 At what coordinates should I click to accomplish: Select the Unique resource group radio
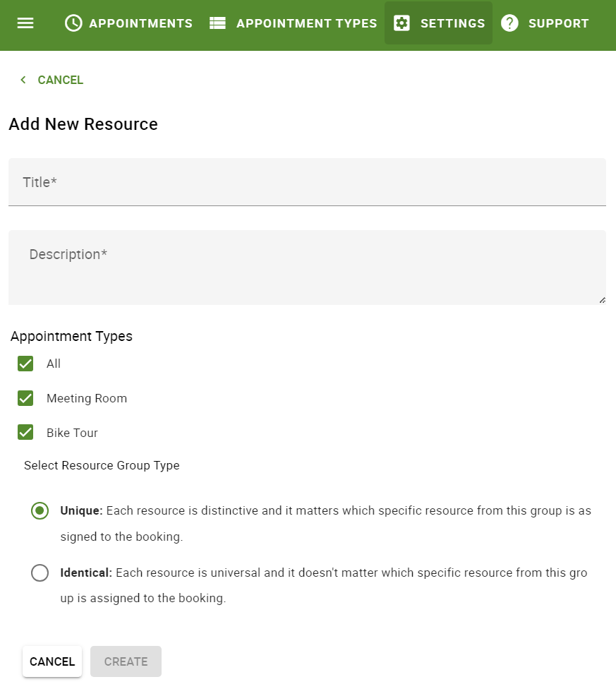[40, 510]
